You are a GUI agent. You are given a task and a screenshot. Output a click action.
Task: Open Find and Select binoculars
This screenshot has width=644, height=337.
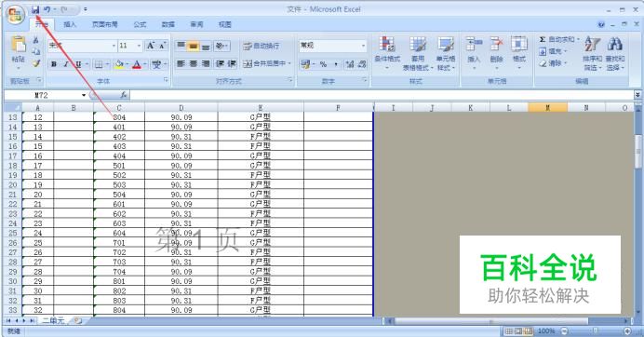pyautogui.click(x=615, y=53)
